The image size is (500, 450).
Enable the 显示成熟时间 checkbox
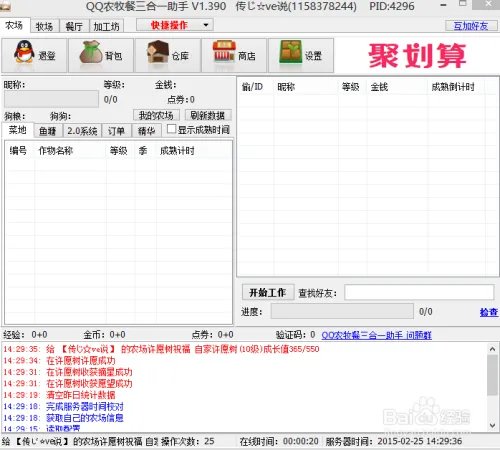tap(171, 129)
